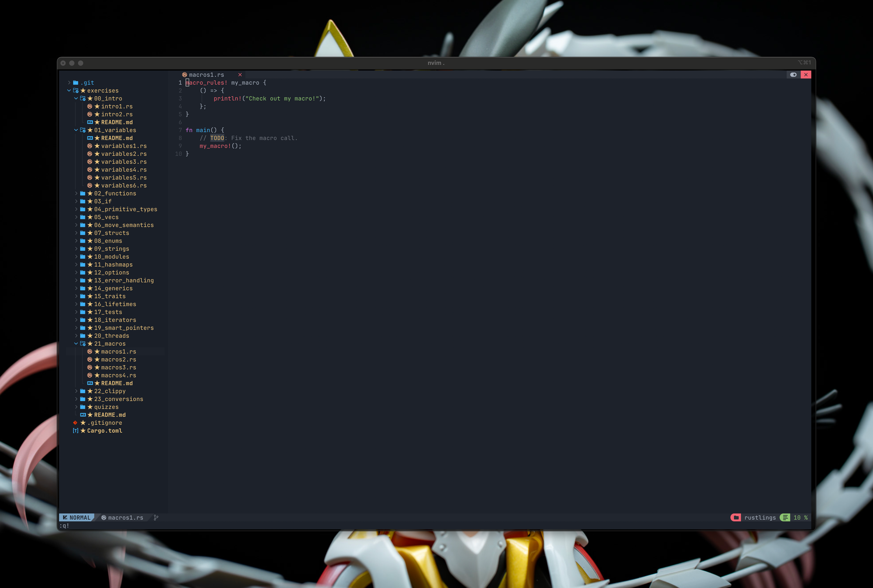Select the 17_tests folder
The width and height of the screenshot is (873, 588).
(x=108, y=312)
